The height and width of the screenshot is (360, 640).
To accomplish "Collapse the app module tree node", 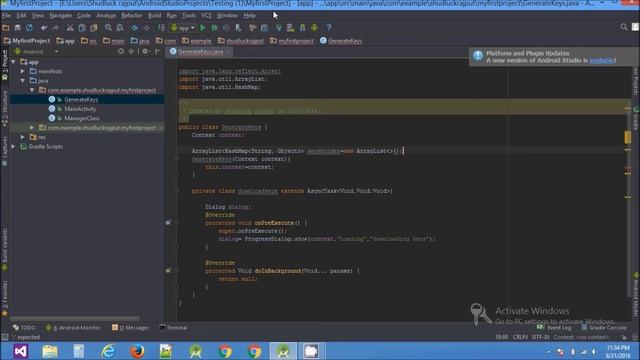I will point(13,62).
